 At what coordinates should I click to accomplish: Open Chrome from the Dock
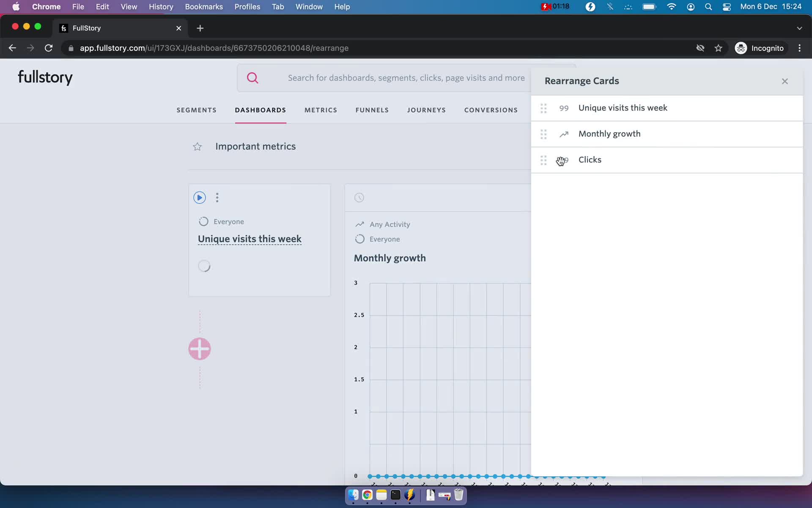[367, 495]
